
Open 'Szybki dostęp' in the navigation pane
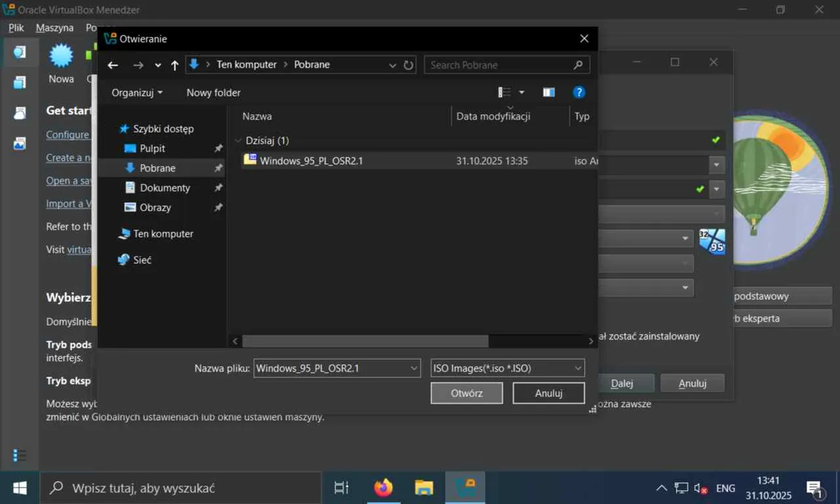tap(163, 129)
